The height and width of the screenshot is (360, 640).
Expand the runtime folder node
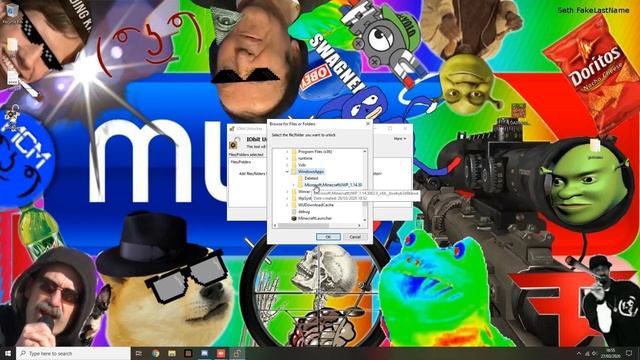[x=287, y=158]
